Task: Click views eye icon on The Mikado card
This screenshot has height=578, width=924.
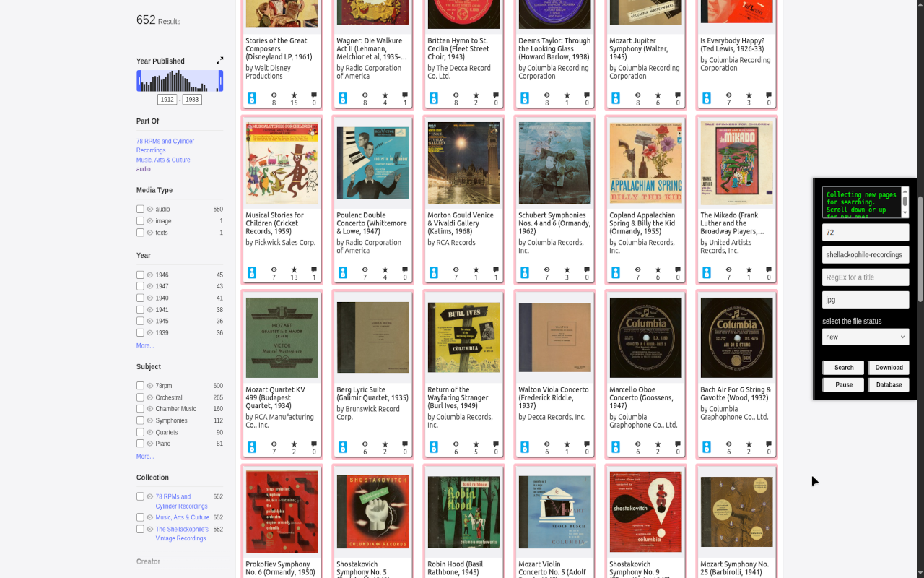Action: tap(728, 269)
